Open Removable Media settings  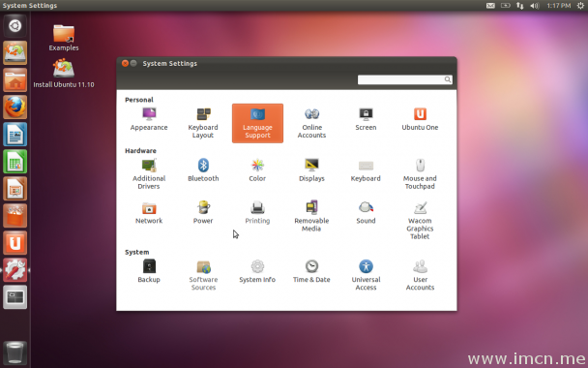click(311, 216)
